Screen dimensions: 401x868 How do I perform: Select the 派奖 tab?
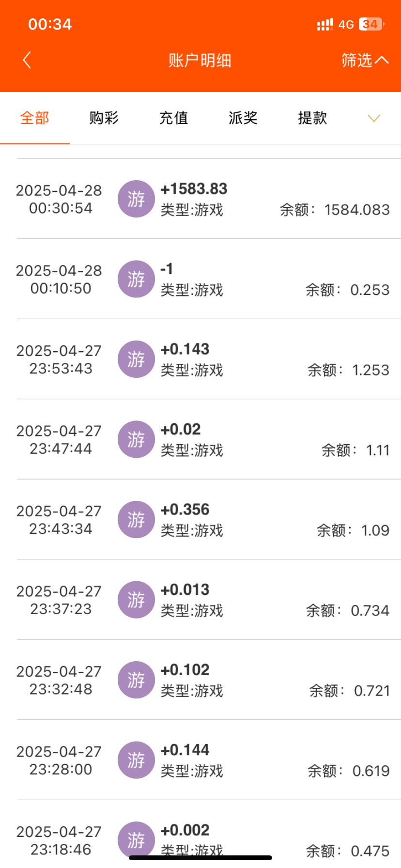(243, 118)
